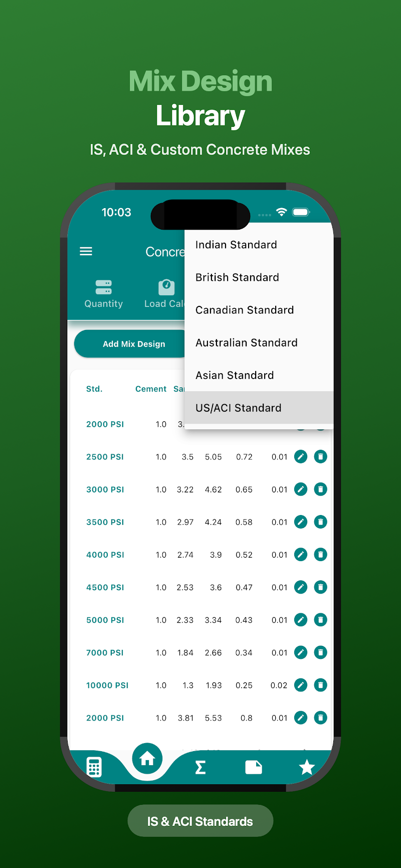401x868 pixels.
Task: Open the sigma summation tab
Action: point(200,767)
